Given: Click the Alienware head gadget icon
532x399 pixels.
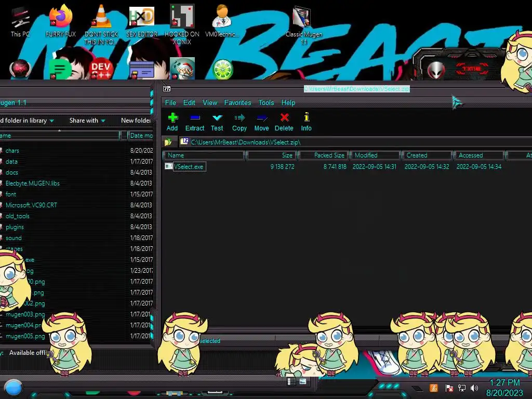Looking at the screenshot, I should tap(436, 70).
